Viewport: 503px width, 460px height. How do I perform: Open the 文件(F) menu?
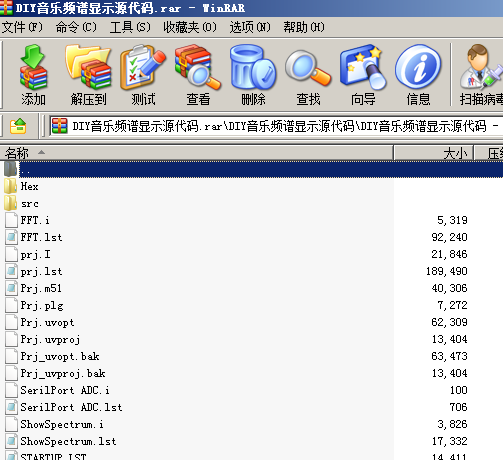(22, 27)
